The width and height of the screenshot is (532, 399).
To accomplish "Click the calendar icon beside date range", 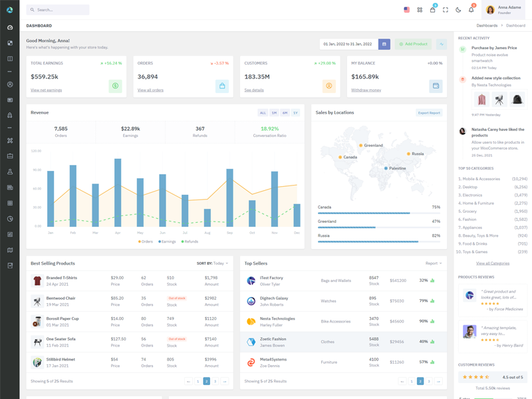I will tap(384, 44).
